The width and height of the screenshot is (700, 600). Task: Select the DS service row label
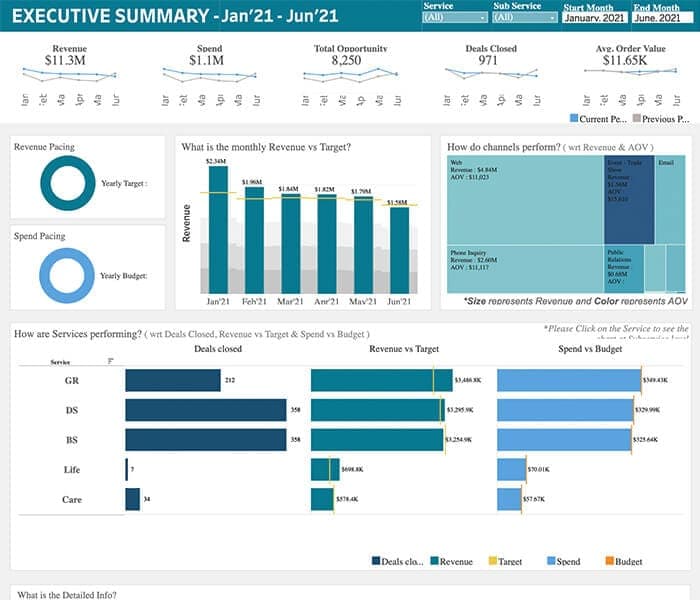click(x=72, y=410)
